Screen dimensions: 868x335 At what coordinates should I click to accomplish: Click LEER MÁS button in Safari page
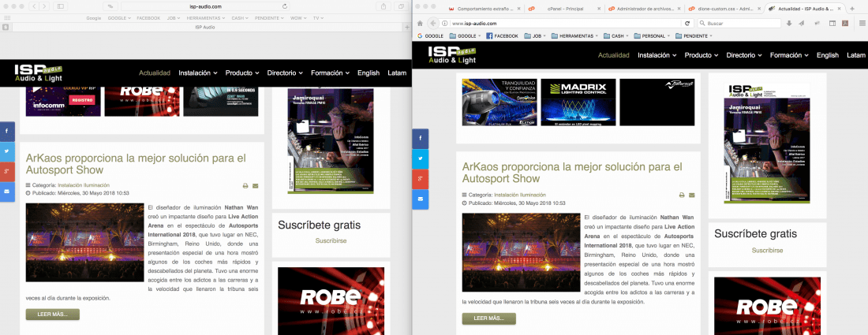pos(53,315)
